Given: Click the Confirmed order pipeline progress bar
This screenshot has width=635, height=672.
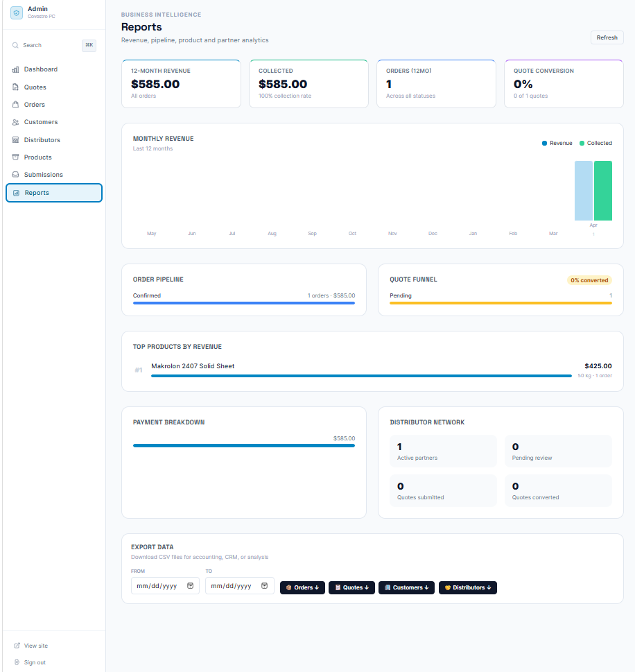Looking at the screenshot, I should (244, 303).
